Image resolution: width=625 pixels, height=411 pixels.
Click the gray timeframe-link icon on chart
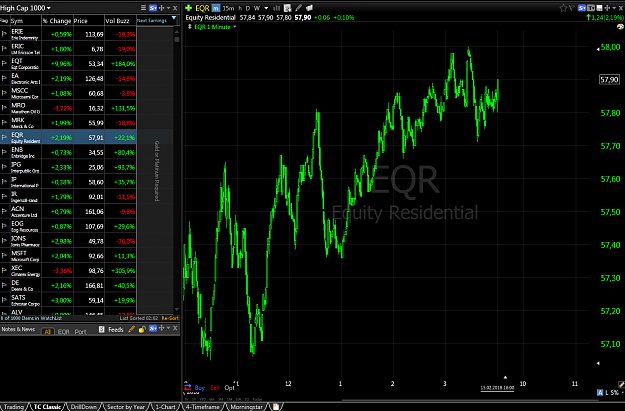pos(591,8)
